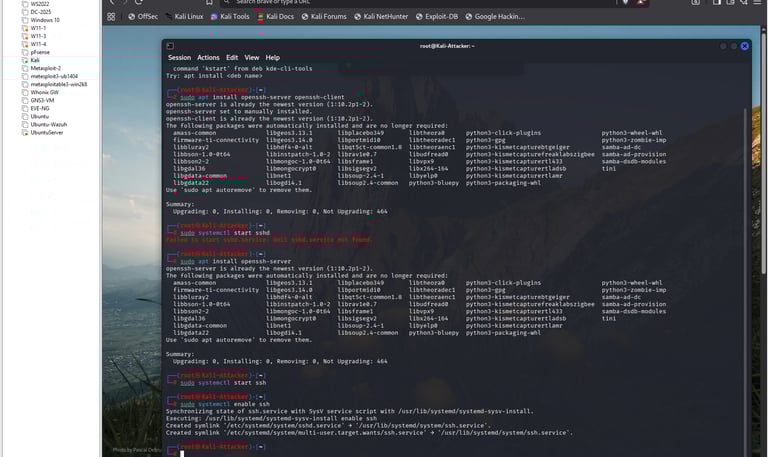Click the red 'Failed to start sshd.service' error
The image size is (768, 457).
(269, 240)
